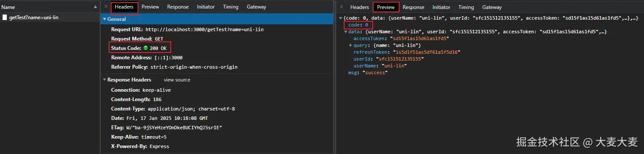Open the Response tab in left panel
The image size is (644, 154).
[x=178, y=7]
